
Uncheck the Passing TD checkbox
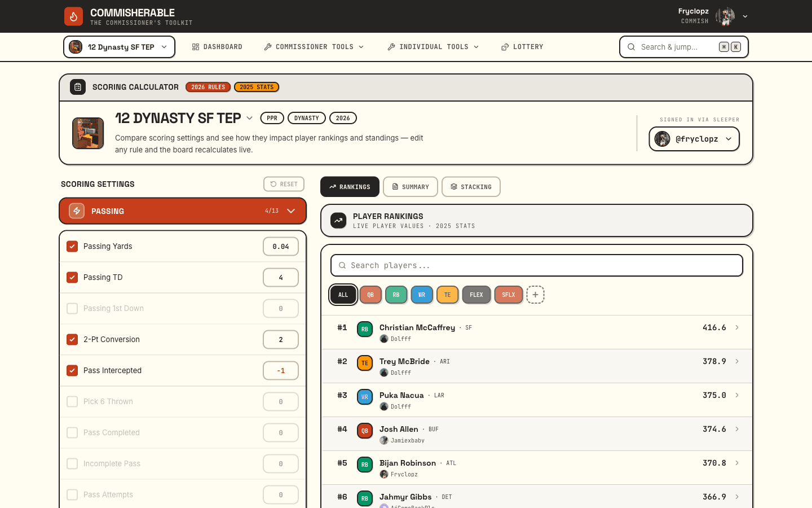72,277
